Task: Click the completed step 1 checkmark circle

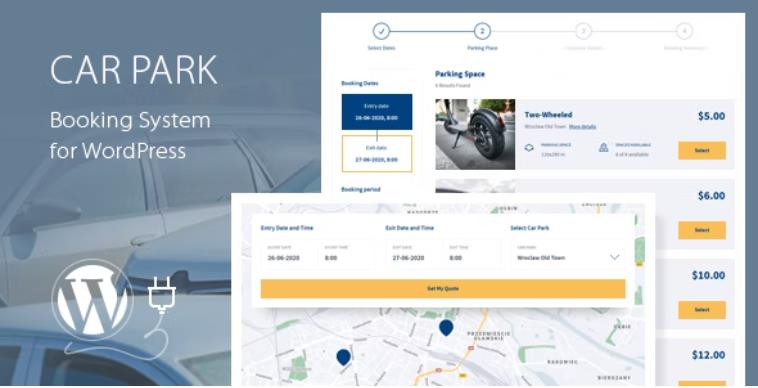Action: (x=381, y=31)
